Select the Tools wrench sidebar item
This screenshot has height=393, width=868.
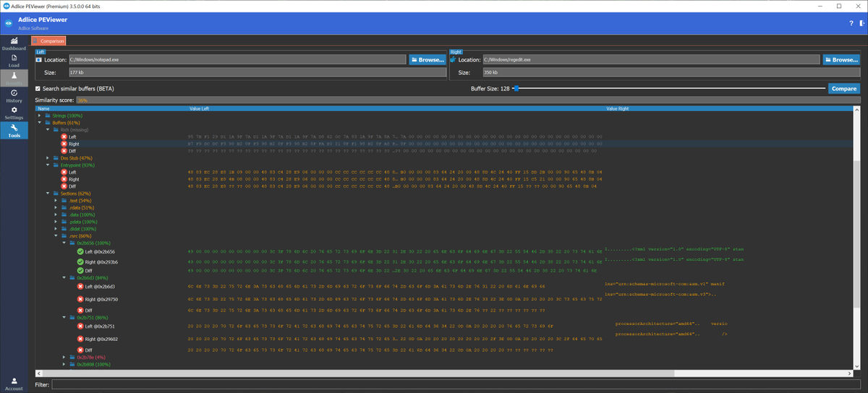coord(14,130)
